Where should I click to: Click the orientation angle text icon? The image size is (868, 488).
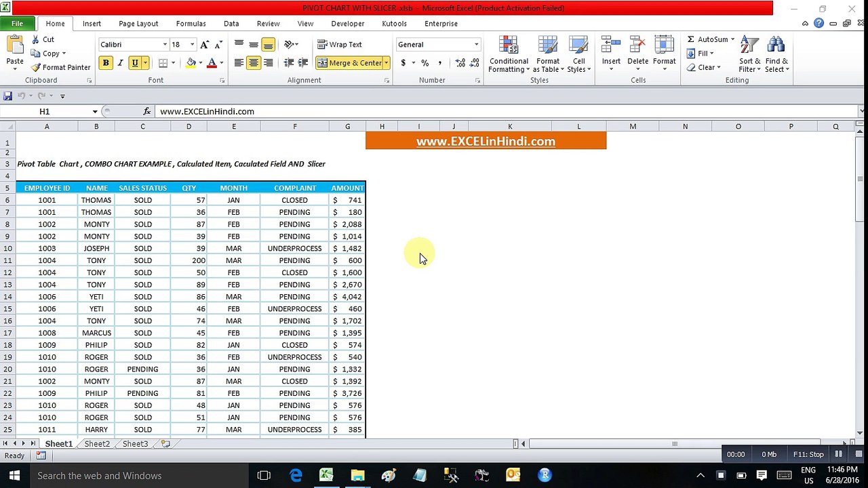coord(290,45)
